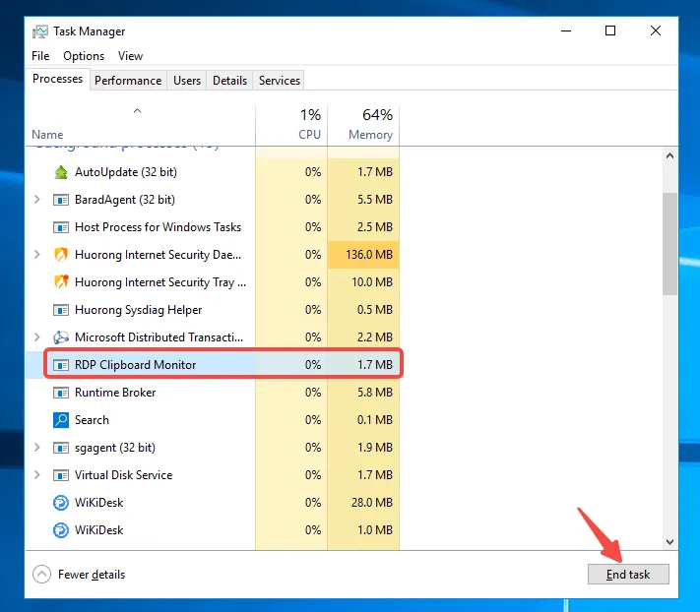Click the AutoUpdate green arrow icon
Image resolution: width=700 pixels, height=612 pixels.
61,172
